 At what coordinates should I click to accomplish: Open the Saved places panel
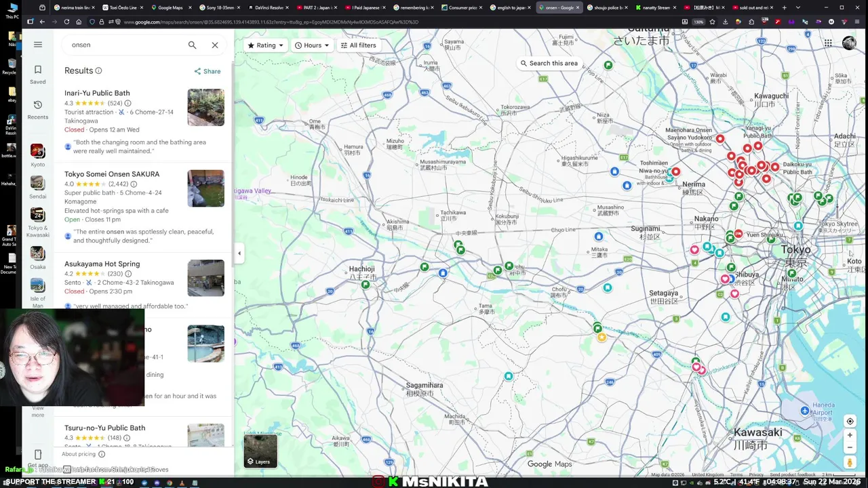point(38,74)
